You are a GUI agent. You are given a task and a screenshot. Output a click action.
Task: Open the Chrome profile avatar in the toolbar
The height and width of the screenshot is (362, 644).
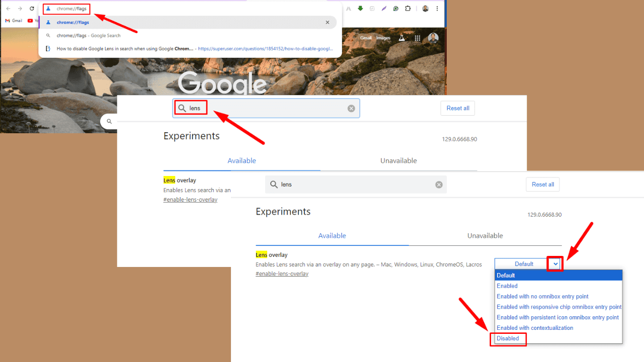click(425, 9)
